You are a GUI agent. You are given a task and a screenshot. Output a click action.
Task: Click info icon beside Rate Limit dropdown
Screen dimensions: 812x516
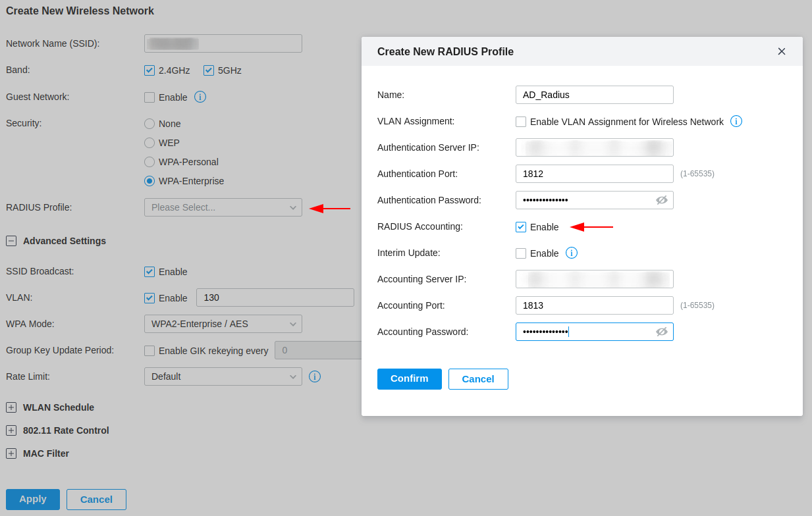point(315,376)
